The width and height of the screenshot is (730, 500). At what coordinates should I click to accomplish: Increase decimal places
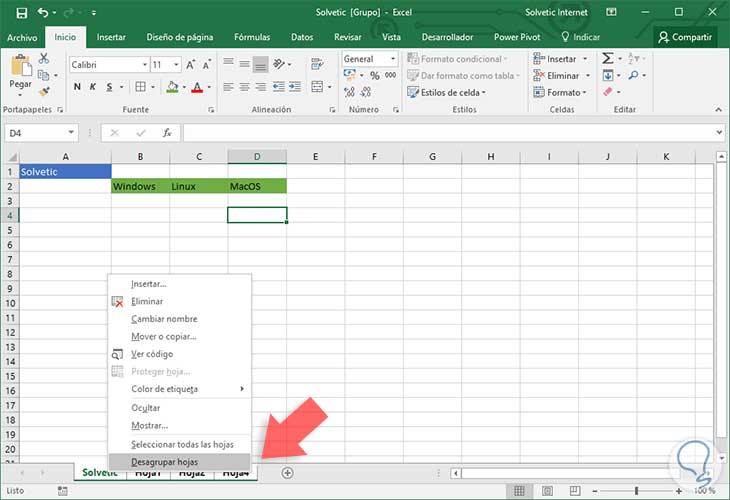point(349,92)
